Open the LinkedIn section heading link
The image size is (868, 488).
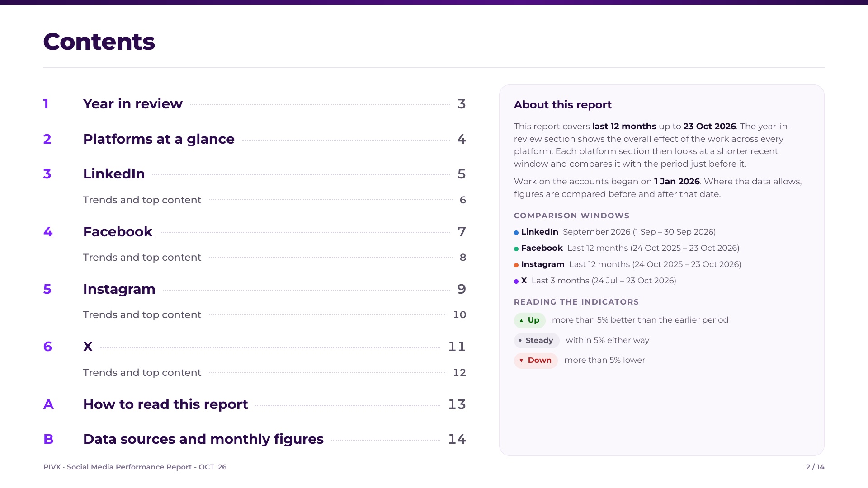coord(255,174)
